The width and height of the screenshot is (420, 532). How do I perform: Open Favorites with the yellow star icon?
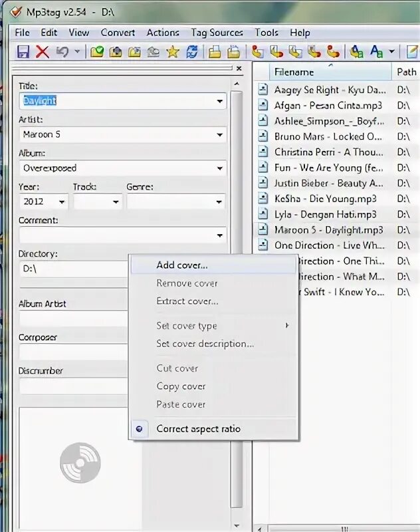(173, 52)
